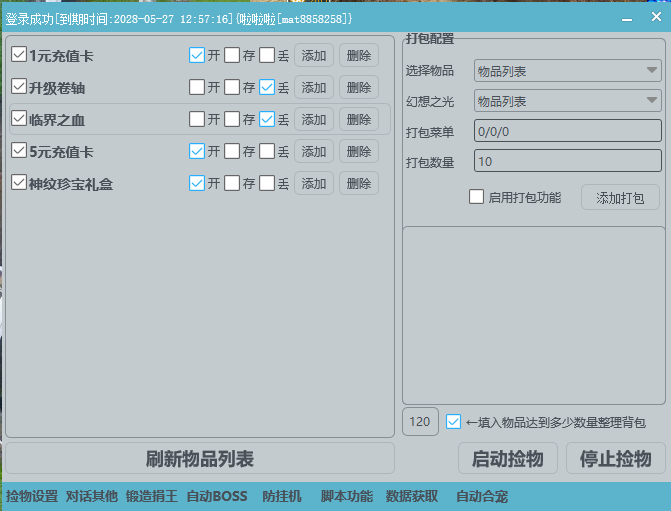
Task: Switch to the 拾物设置 tab
Action: tap(32, 496)
